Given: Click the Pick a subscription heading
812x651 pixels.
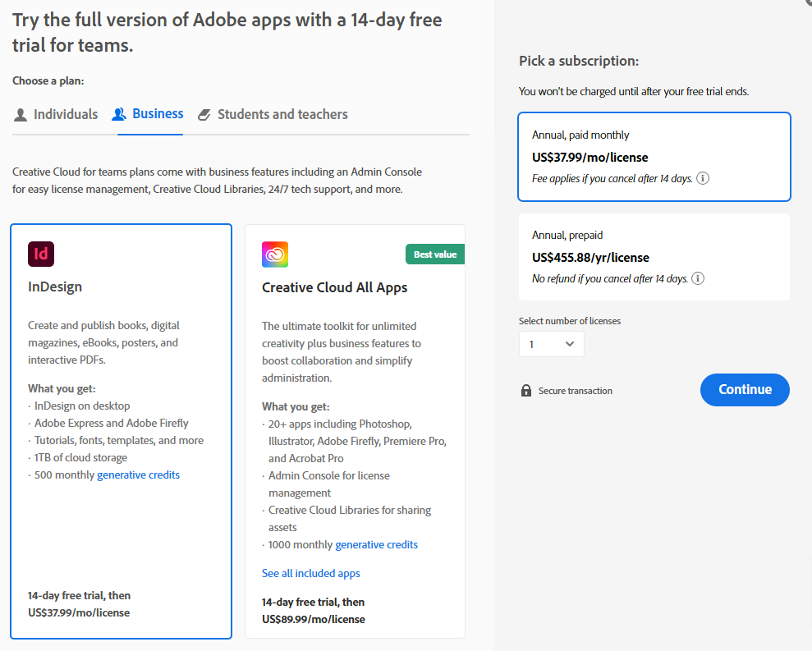Looking at the screenshot, I should [579, 61].
